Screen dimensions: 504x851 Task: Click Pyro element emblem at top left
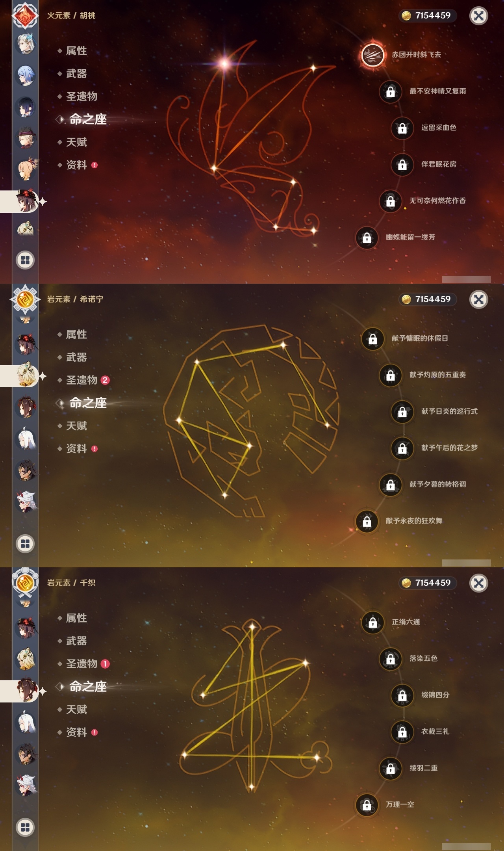point(25,16)
